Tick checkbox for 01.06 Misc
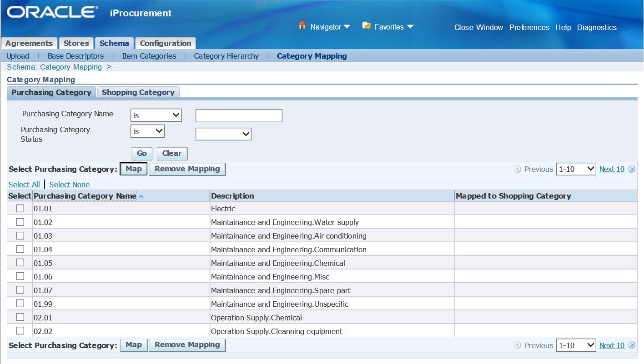This screenshot has width=644, height=364. [20, 276]
